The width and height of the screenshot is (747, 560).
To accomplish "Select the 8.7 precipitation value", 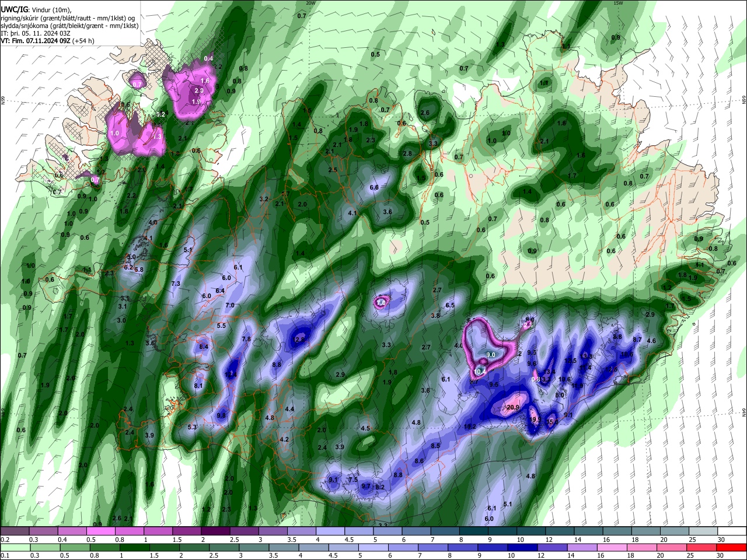I will 637,339.
